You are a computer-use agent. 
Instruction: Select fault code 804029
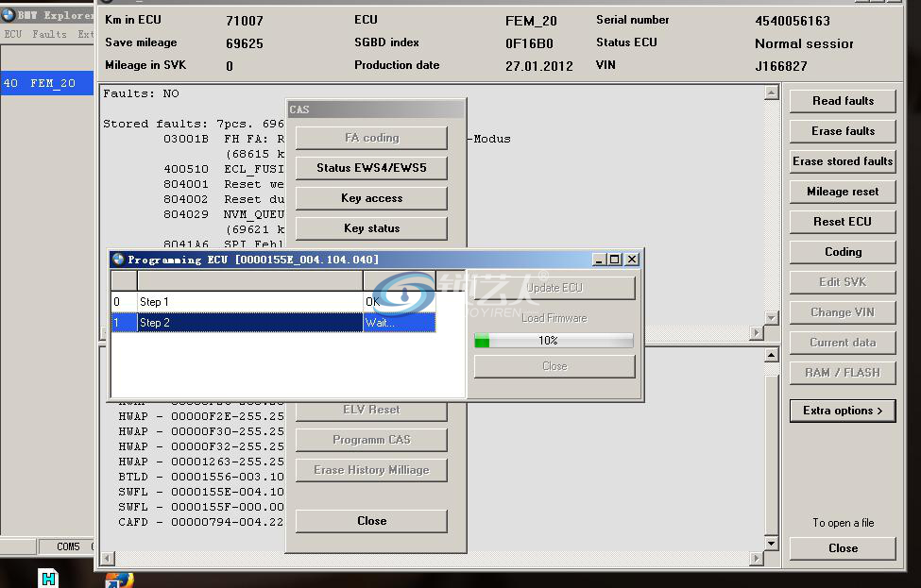pos(185,215)
